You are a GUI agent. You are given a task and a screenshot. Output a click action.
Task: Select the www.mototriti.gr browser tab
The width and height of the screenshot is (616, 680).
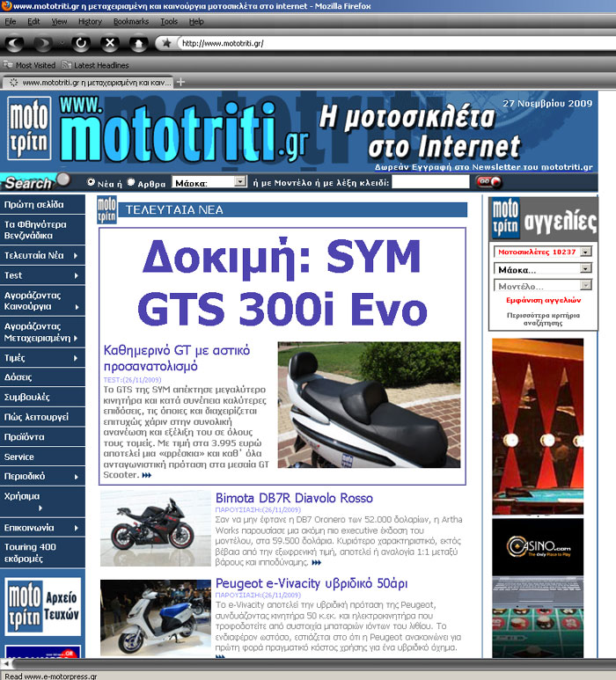pos(88,82)
